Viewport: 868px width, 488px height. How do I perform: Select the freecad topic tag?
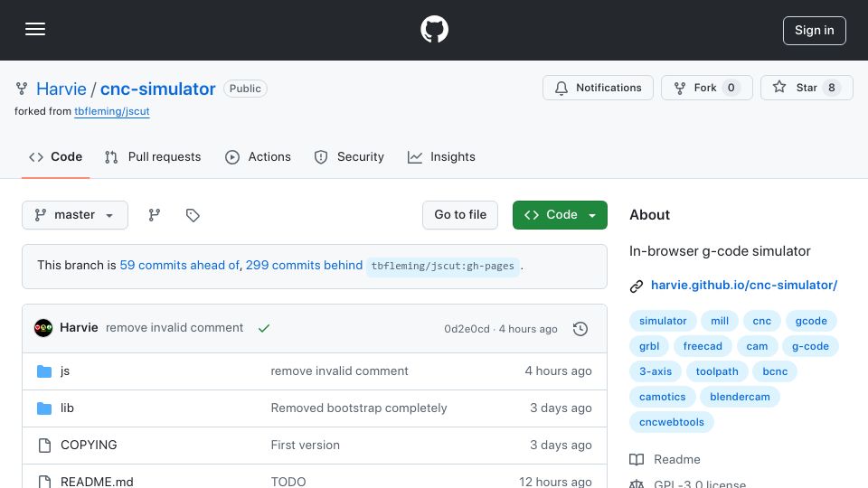coord(703,346)
